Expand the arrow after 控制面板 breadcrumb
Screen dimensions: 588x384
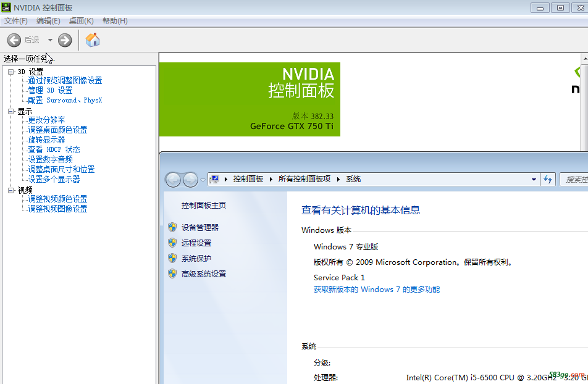tap(271, 179)
